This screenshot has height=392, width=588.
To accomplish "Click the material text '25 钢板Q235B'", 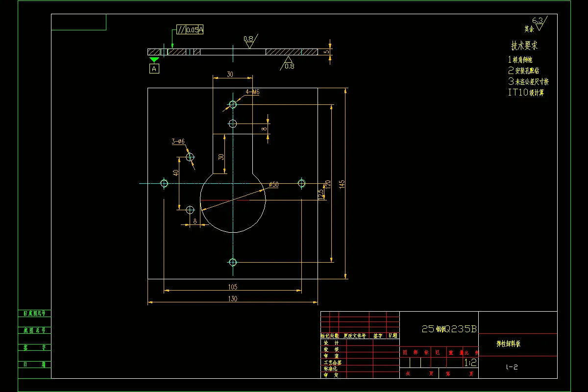I will (449, 329).
